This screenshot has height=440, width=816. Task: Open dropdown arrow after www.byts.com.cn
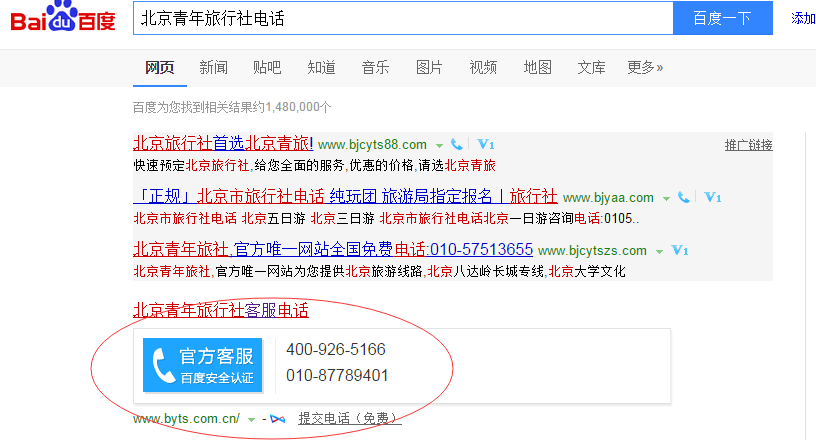point(251,419)
